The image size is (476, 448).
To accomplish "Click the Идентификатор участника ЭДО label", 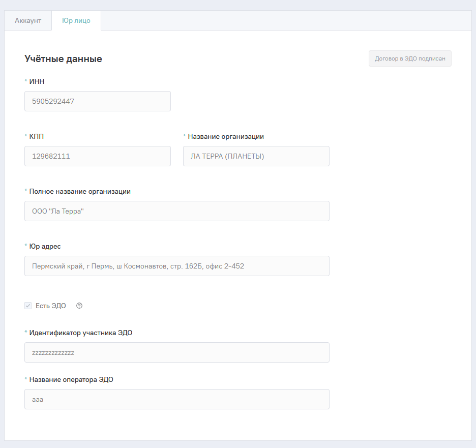I will (x=81, y=333).
